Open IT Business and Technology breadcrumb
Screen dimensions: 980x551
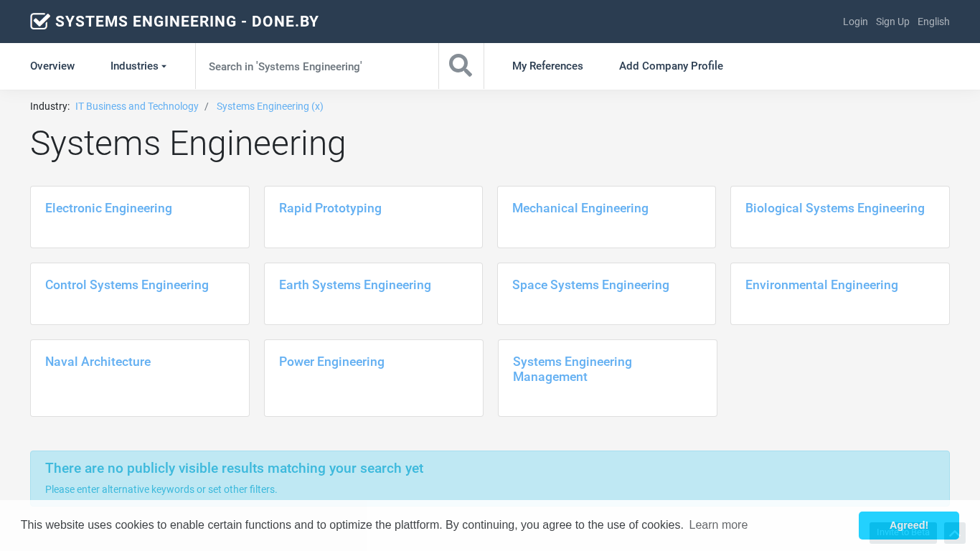click(137, 106)
